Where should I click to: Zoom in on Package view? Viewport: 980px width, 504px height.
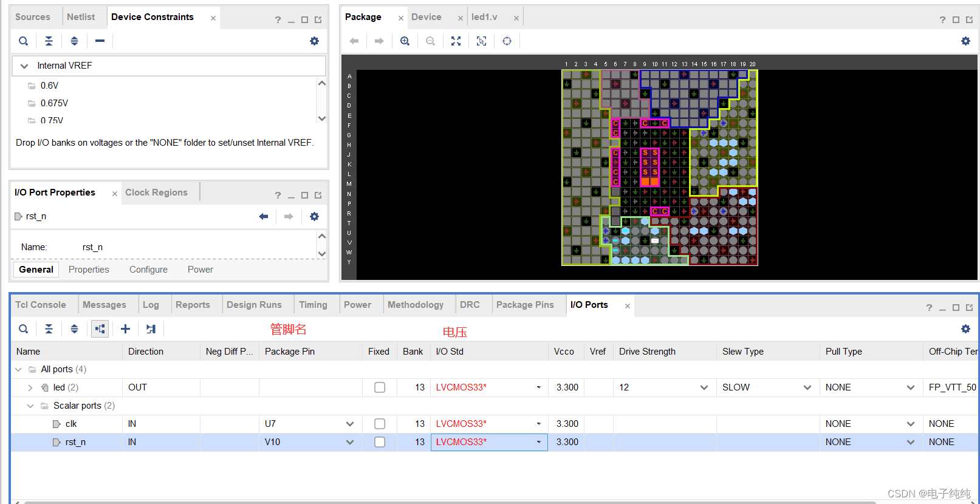[x=405, y=41]
